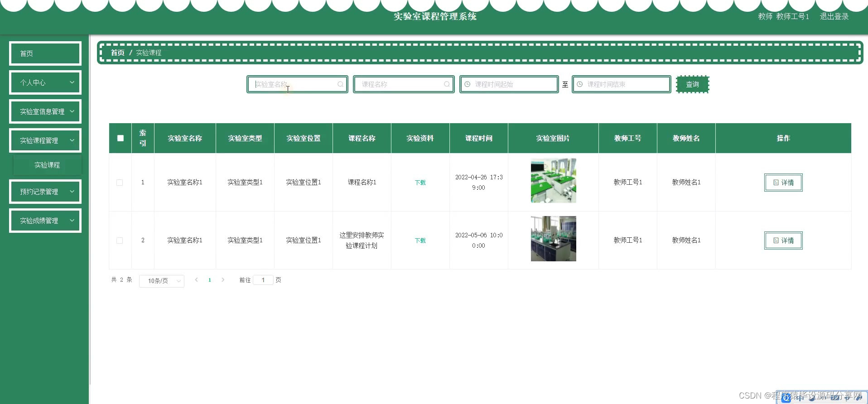Viewport: 868px width, 404px height.
Task: Click the 这里安排教师实验课程计划 cell
Action: point(362,240)
